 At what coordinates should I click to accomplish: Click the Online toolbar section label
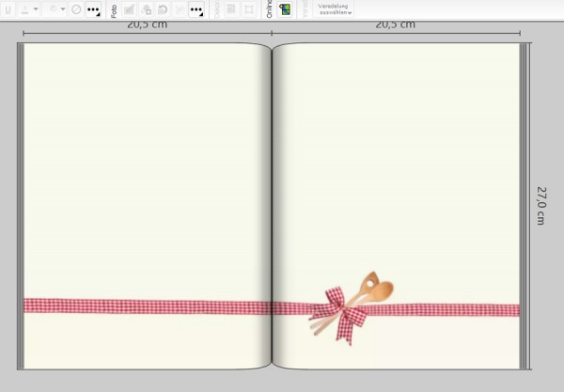point(269,10)
